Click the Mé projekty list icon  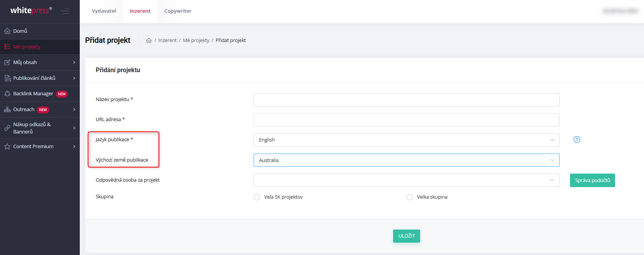click(7, 47)
